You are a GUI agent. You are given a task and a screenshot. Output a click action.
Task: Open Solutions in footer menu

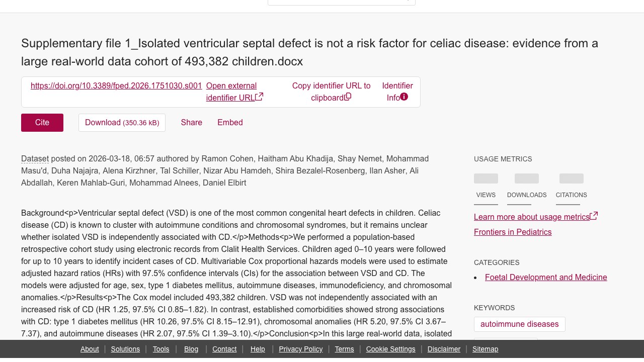coord(125,349)
